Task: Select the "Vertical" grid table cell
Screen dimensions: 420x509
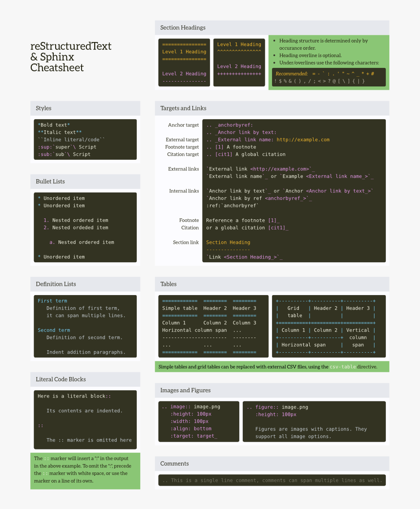Action: [357, 330]
